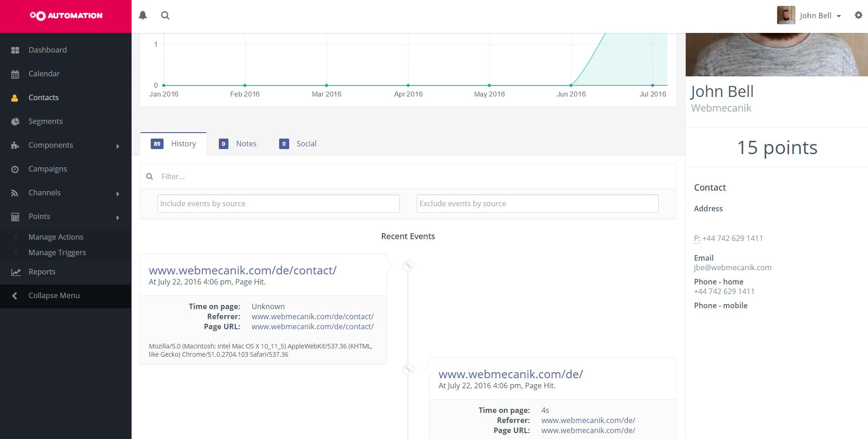Viewport: 868px width, 439px height.
Task: Click the Points calculator icon
Action: coord(15,217)
